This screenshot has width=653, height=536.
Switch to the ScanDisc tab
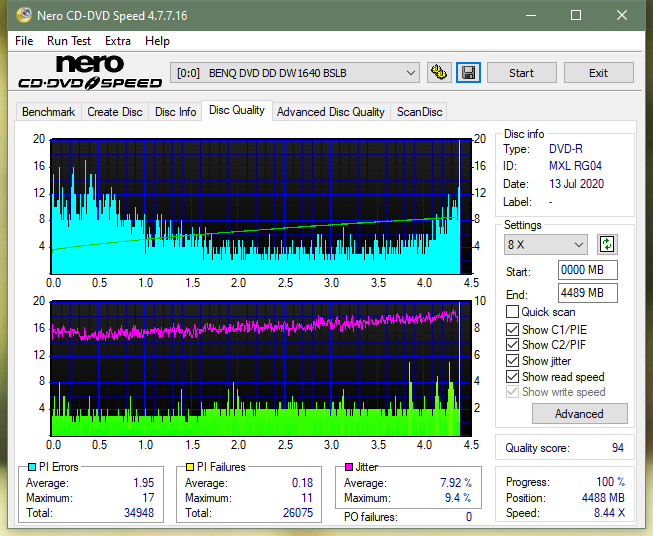coord(419,112)
